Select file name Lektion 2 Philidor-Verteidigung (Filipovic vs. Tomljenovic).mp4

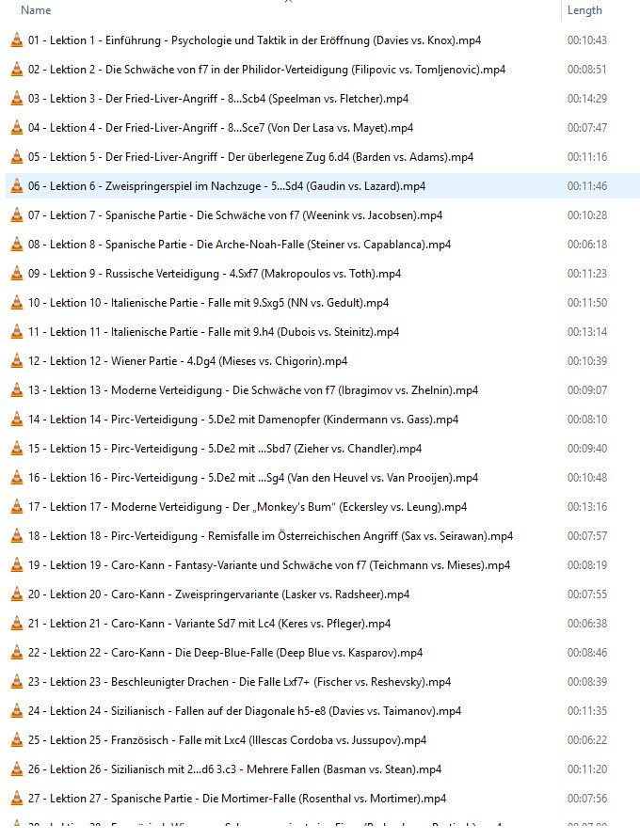(267, 70)
